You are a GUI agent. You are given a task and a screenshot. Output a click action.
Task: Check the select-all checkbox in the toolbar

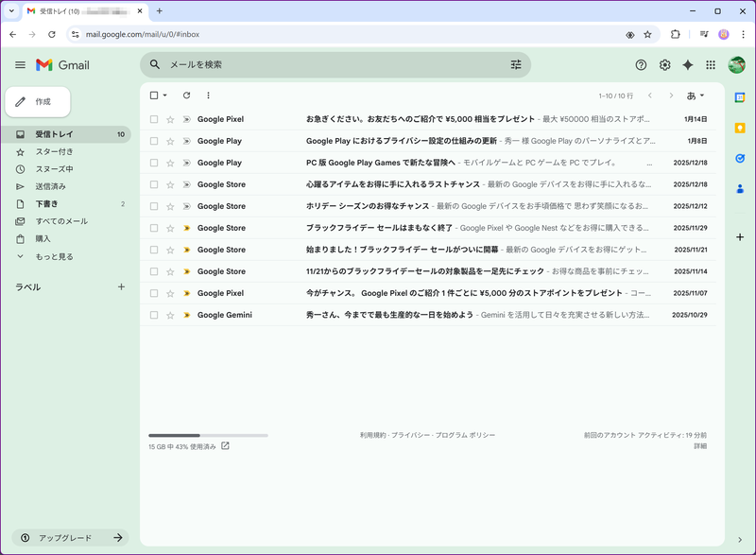click(x=153, y=95)
